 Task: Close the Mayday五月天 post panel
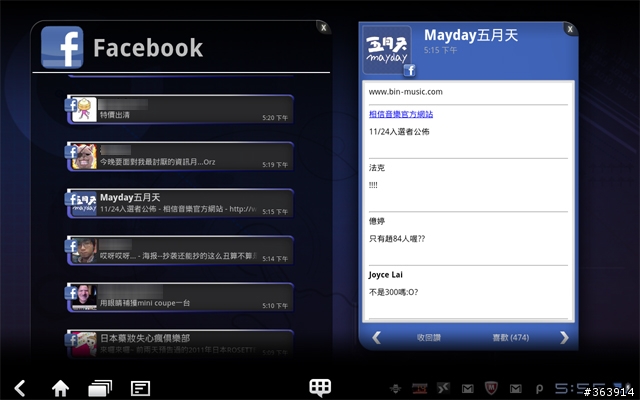(570, 29)
